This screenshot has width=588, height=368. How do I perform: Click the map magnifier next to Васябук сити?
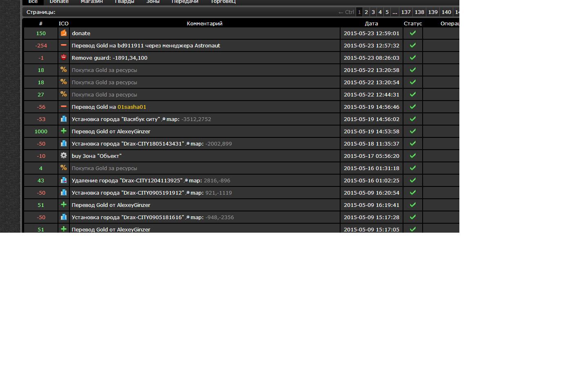click(x=163, y=119)
